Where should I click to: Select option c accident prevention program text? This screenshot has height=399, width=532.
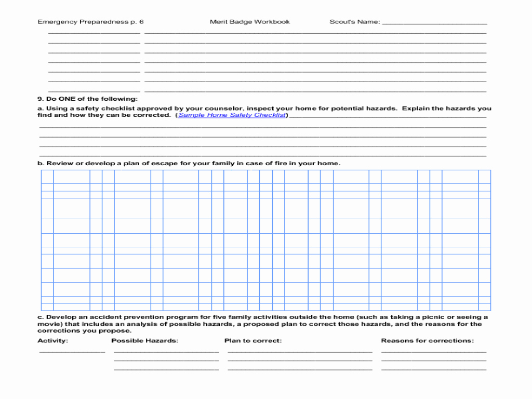pyautogui.click(x=262, y=324)
